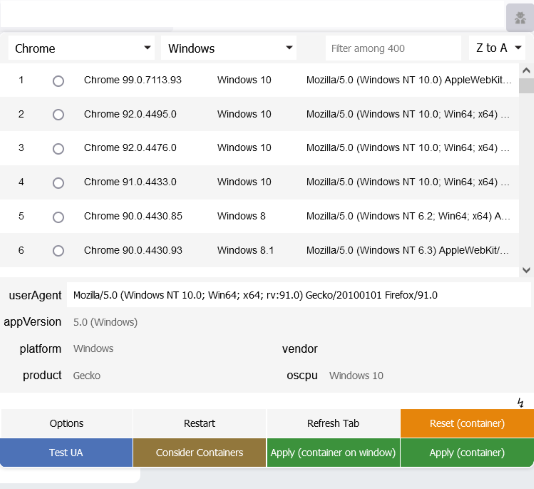Click the scroll up arrow of list
The width and height of the screenshot is (534, 489).
(x=526, y=70)
